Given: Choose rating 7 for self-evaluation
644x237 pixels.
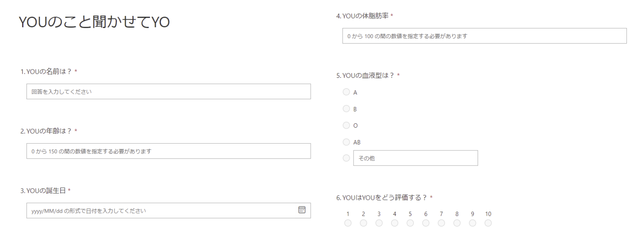Looking at the screenshot, I should click(441, 223).
